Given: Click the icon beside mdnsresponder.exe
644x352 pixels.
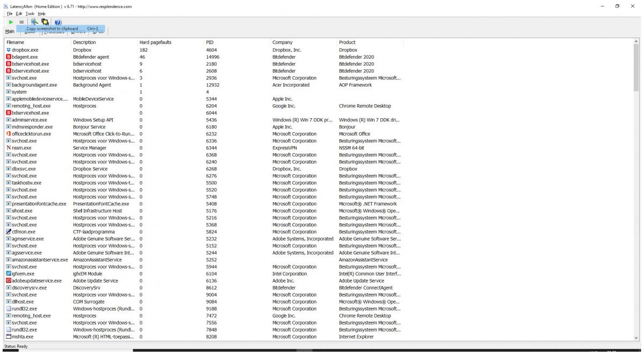Looking at the screenshot, I should pos(9,127).
